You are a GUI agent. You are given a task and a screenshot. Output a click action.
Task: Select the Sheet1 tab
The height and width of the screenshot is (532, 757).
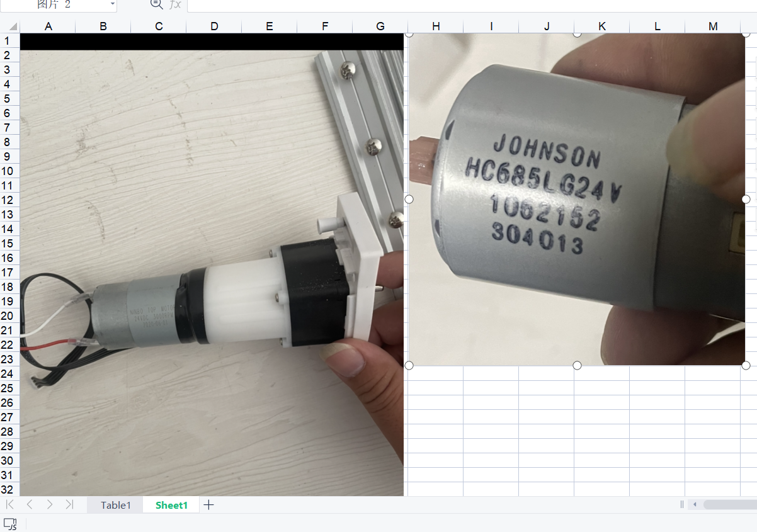[x=171, y=505]
